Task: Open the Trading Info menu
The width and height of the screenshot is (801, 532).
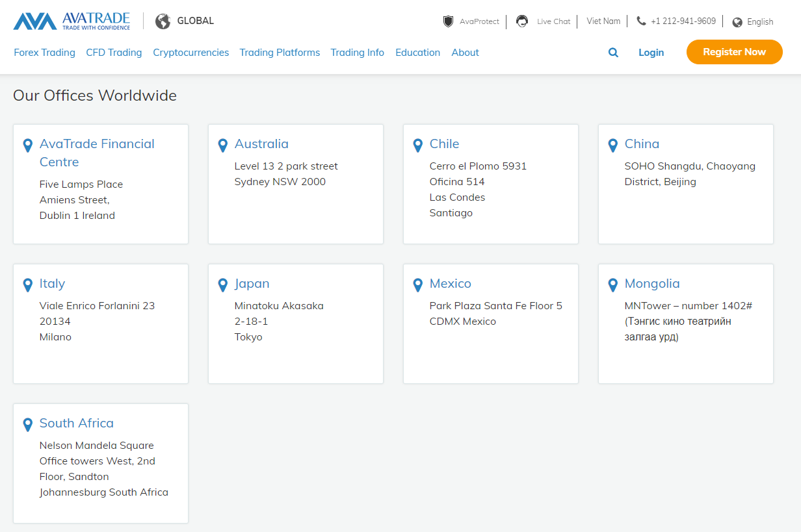Action: pyautogui.click(x=357, y=53)
